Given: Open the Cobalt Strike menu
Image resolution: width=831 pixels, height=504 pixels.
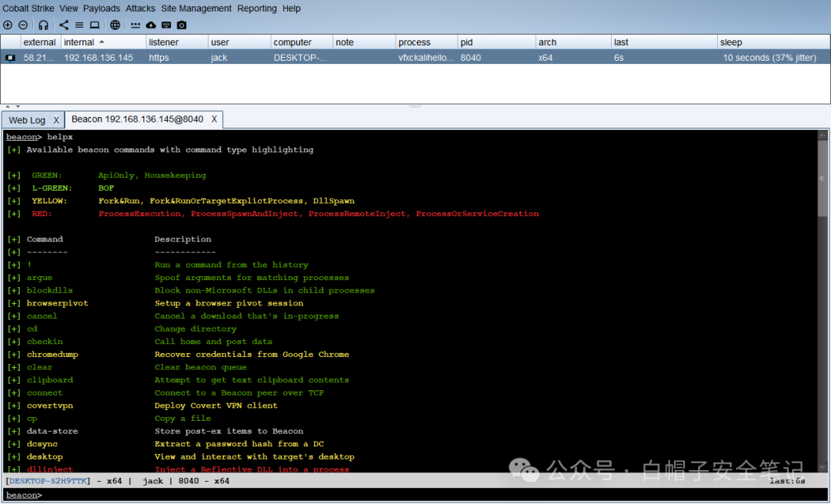Looking at the screenshot, I should click(28, 8).
